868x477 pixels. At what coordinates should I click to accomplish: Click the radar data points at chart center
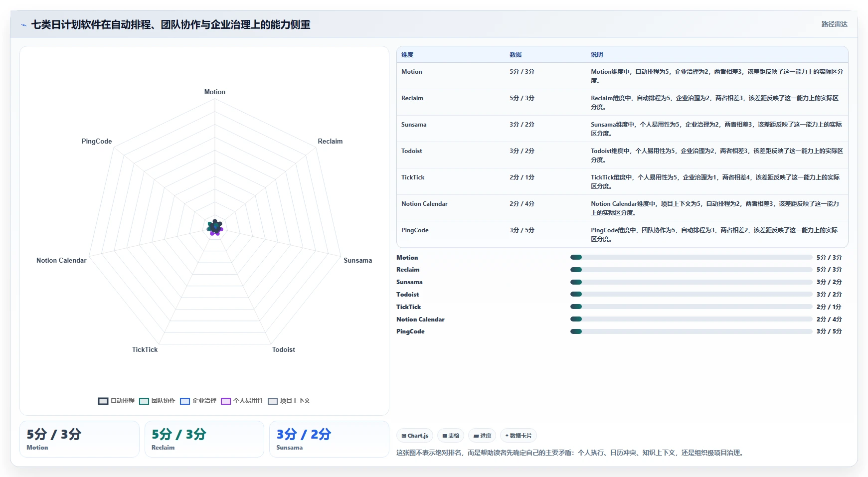pos(215,227)
